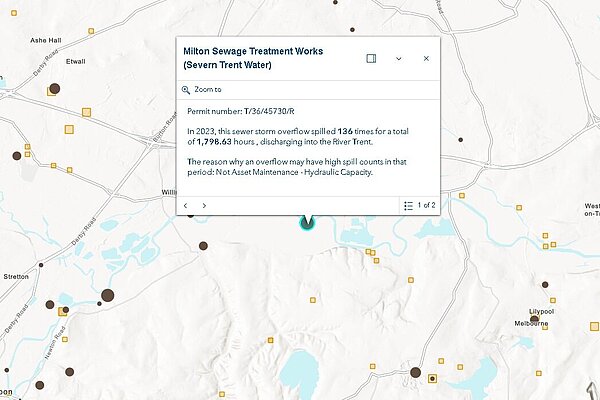Select the black-centered yellow square marker
Viewport: 600px width, 400px height.
point(432,379)
